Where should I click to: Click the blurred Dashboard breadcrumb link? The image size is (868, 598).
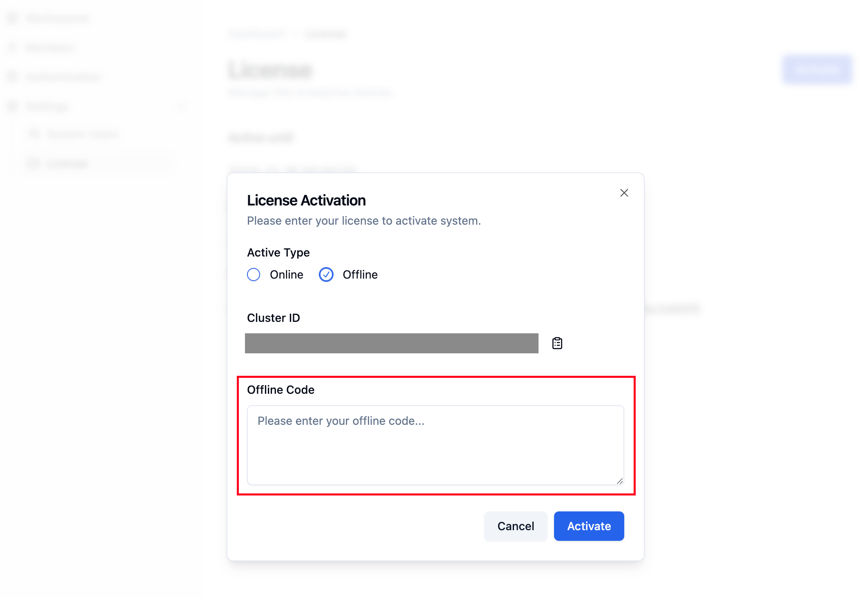pyautogui.click(x=257, y=33)
